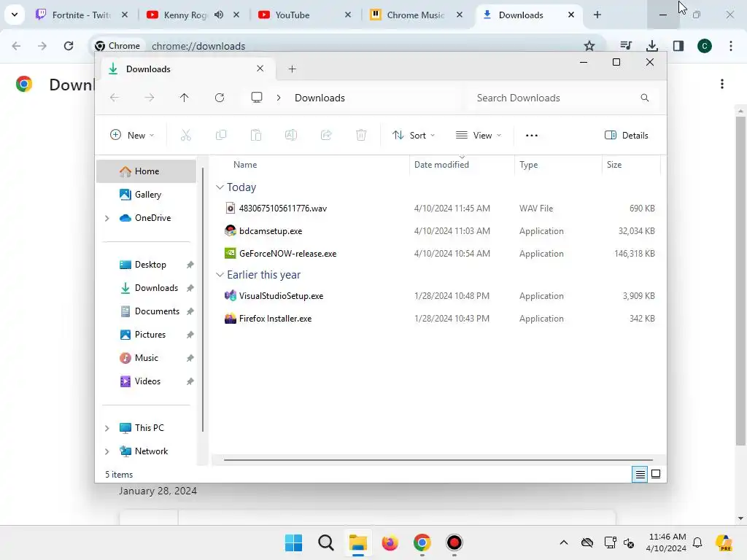Screen dimensions: 747x560
Task: Click the Copy icon in Explorer toolbar
Action: point(221,135)
